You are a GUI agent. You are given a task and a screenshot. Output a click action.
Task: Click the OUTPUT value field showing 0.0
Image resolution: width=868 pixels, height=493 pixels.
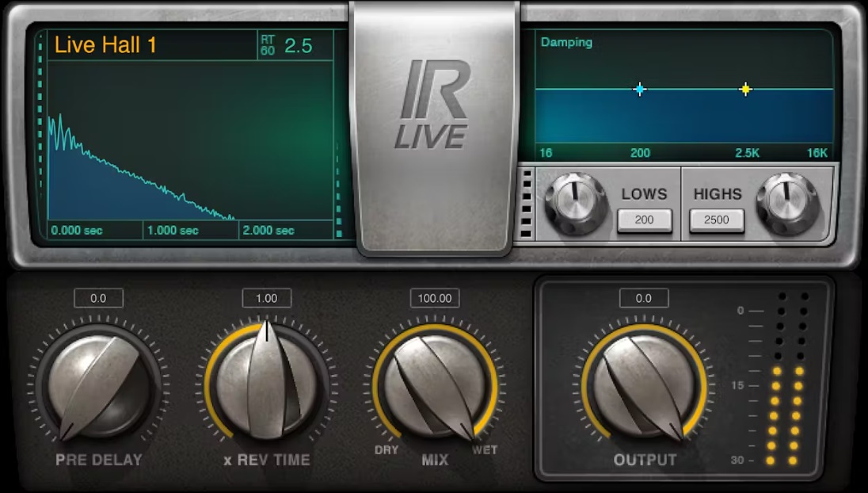tap(642, 299)
